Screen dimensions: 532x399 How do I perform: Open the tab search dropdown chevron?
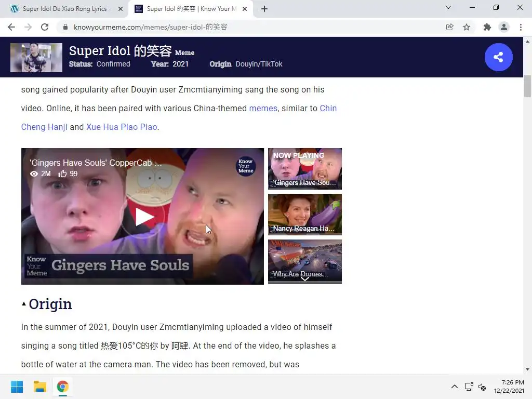448,7
